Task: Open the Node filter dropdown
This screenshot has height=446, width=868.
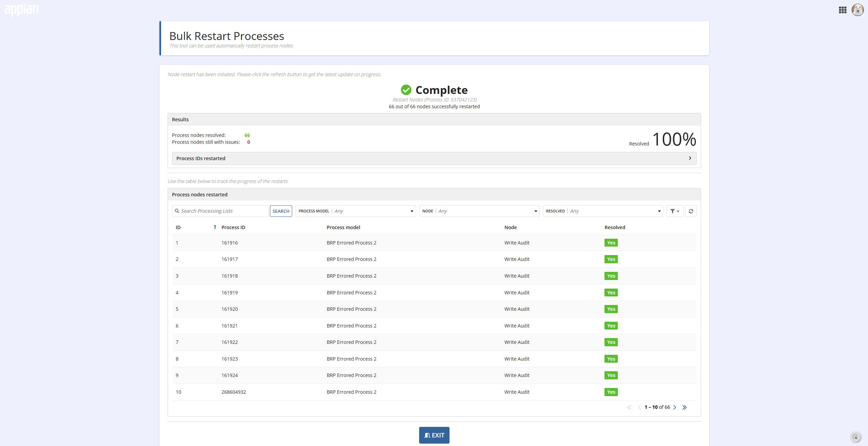Action: click(479, 211)
